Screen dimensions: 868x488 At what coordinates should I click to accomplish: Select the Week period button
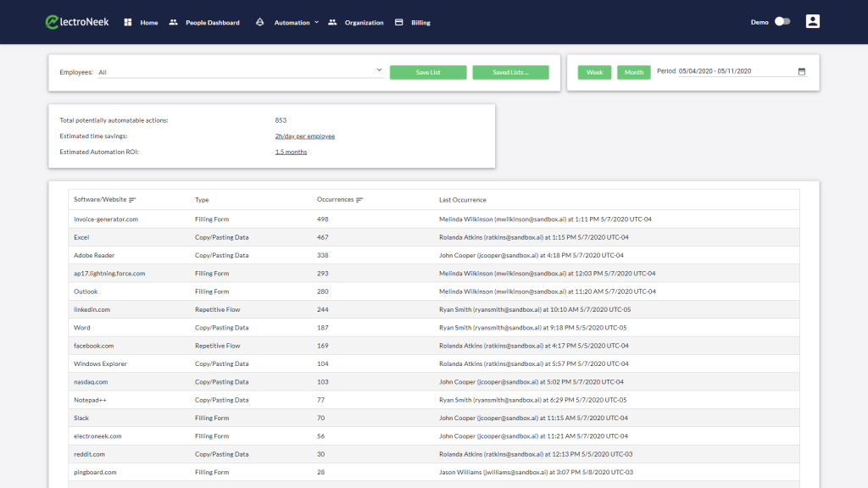click(594, 73)
